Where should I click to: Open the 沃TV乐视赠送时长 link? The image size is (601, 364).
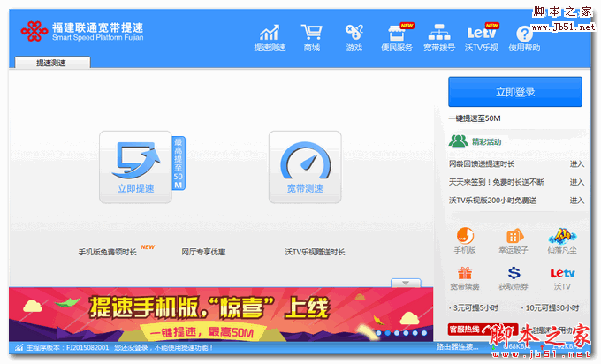point(315,252)
